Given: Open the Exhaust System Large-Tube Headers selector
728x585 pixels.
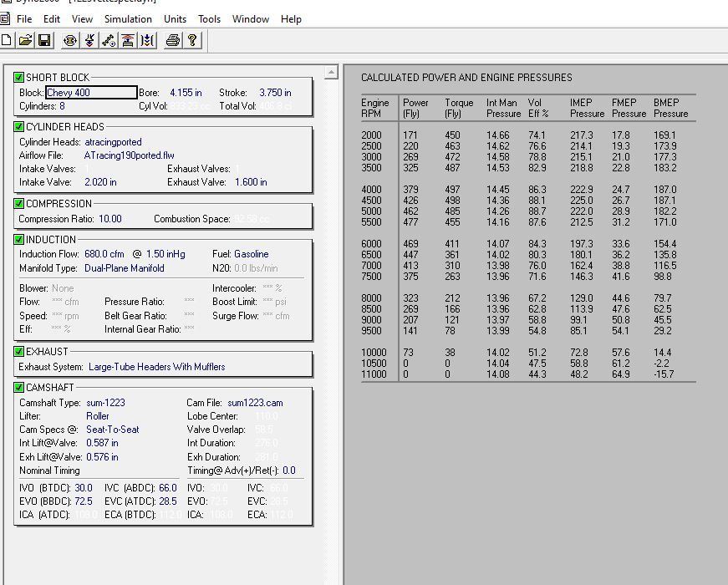Looking at the screenshot, I should (x=156, y=367).
